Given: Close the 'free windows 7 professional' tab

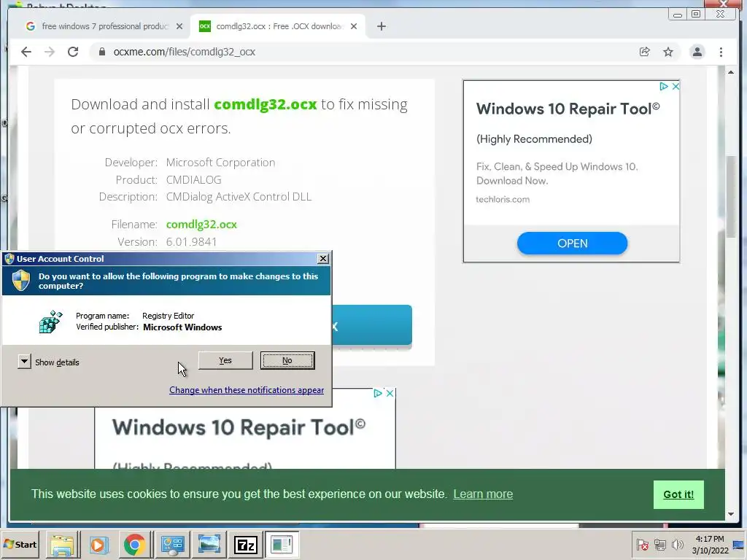Looking at the screenshot, I should click(x=179, y=26).
